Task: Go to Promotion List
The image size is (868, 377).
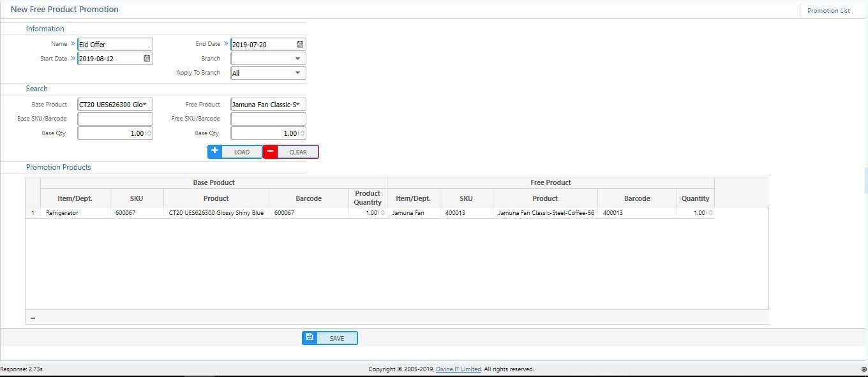Action: tap(828, 10)
